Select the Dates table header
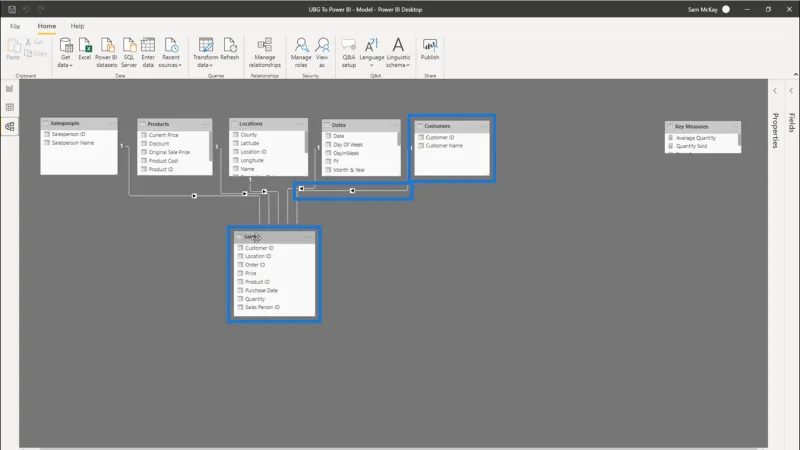Viewport: 800px width, 450px height. tap(361, 125)
